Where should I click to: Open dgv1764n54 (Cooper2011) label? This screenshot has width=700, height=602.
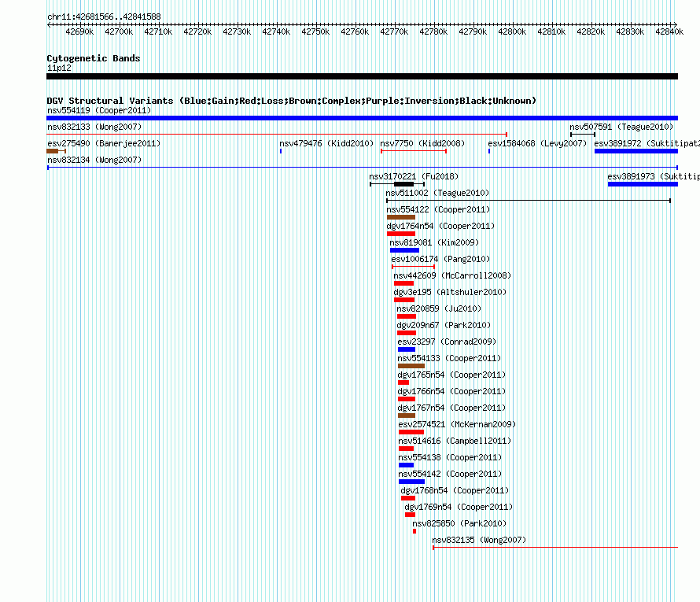[440, 226]
